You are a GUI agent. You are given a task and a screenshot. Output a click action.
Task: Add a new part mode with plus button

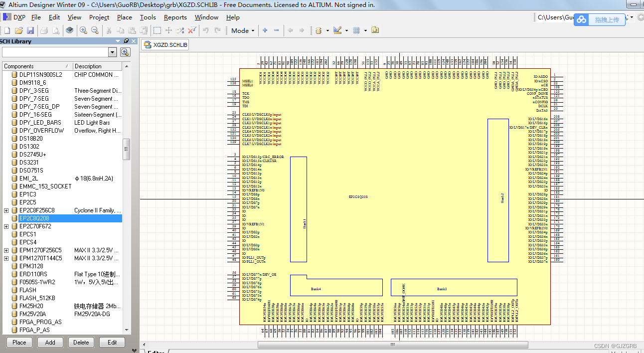[265, 30]
